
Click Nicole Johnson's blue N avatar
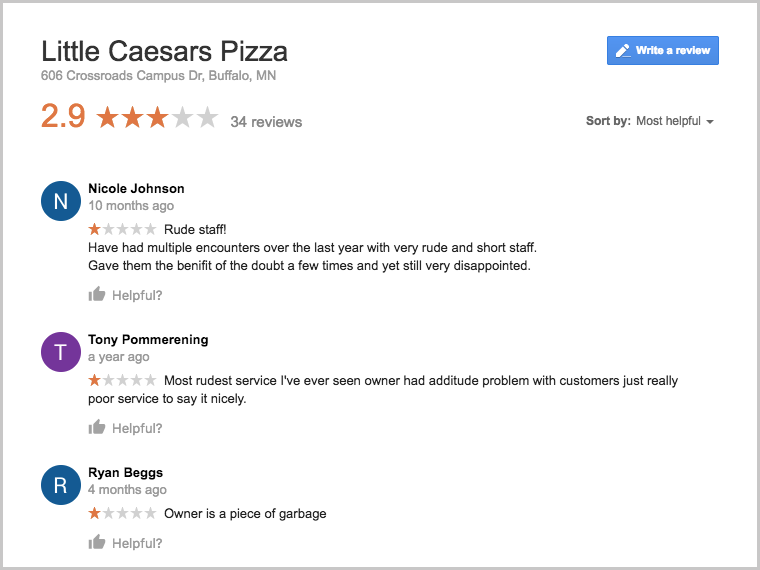[60, 201]
